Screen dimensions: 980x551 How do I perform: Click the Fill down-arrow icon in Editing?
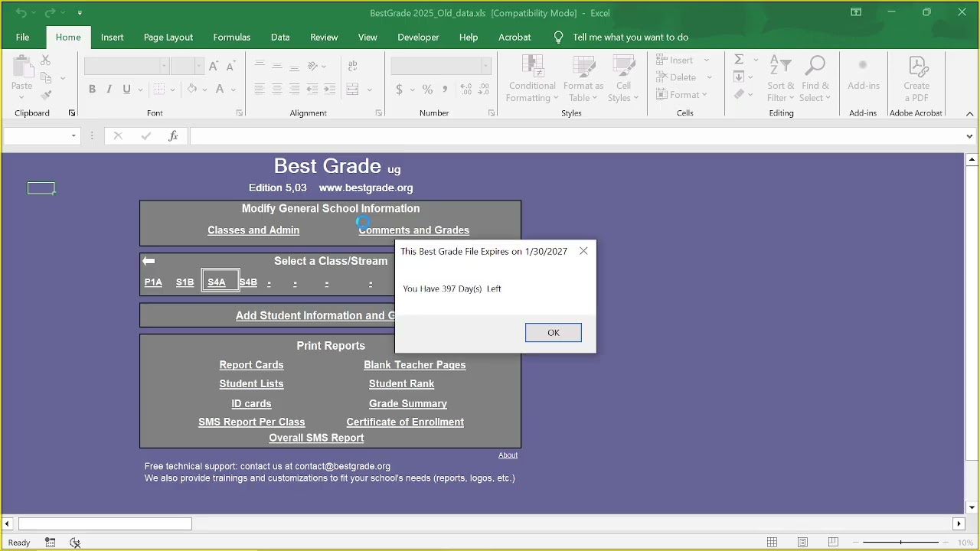pos(739,77)
